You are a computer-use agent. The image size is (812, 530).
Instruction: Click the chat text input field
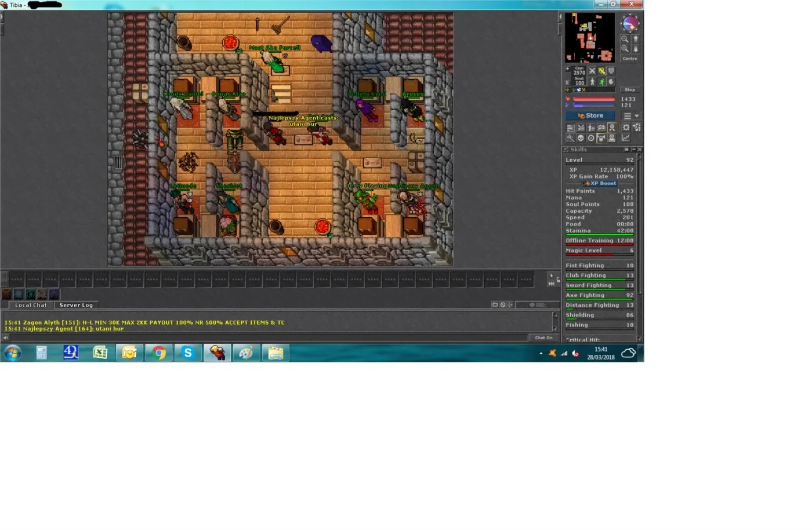click(269, 337)
